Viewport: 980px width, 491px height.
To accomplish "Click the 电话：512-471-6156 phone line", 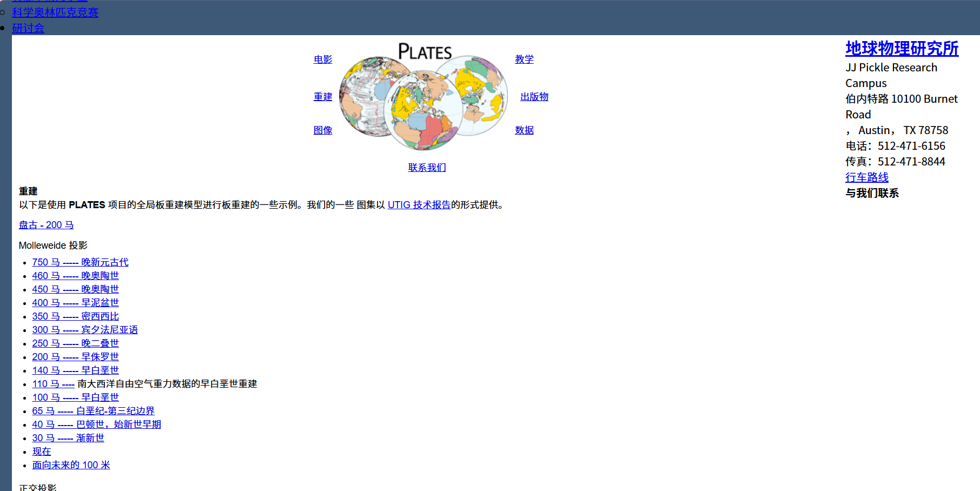I will tap(895, 146).
